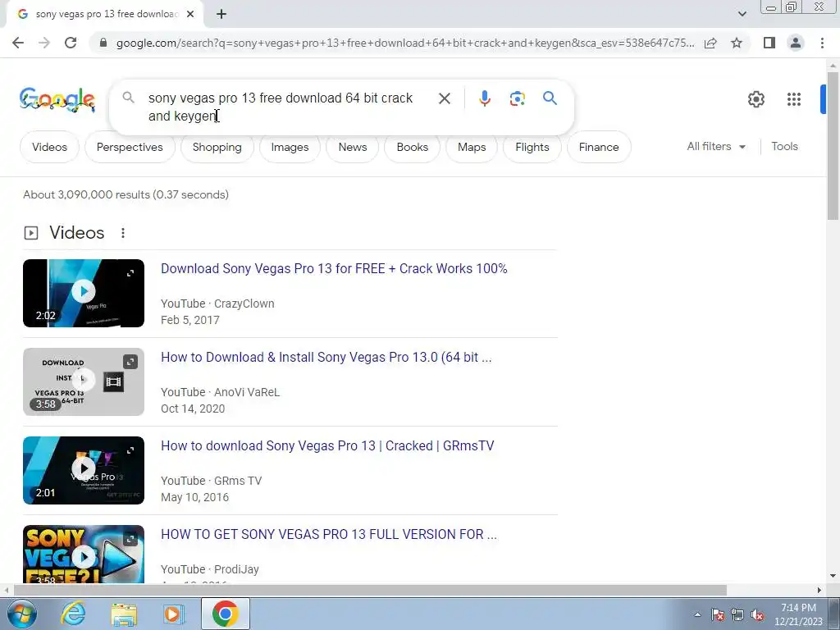Click the address bar URL
Viewport: 840px width, 630px height.
click(405, 43)
